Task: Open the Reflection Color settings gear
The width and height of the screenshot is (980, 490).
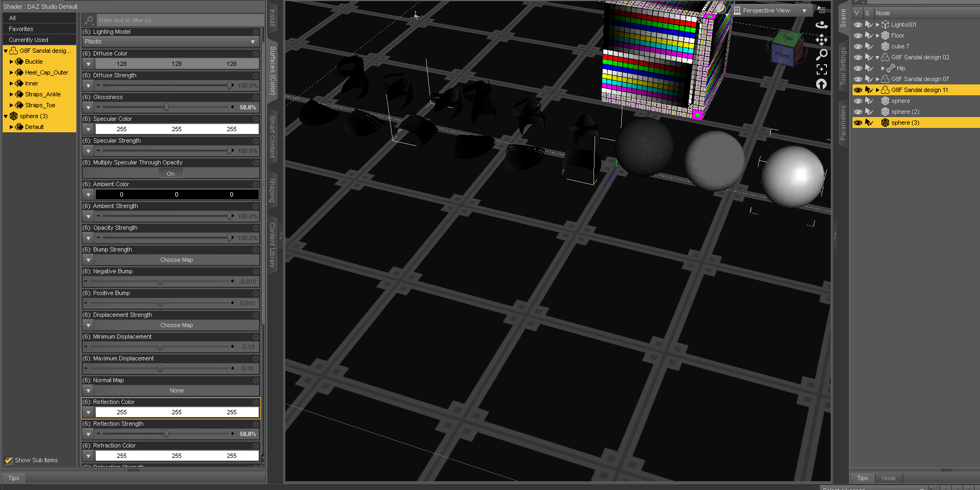Action: click(255, 402)
